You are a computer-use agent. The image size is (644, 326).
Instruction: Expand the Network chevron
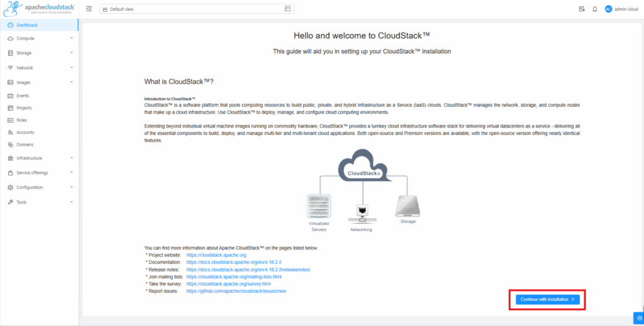72,67
